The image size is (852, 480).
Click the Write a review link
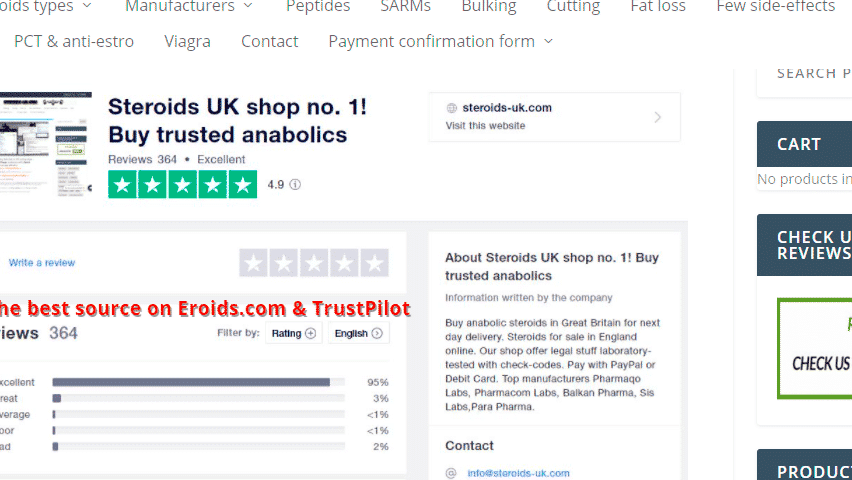tap(42, 263)
